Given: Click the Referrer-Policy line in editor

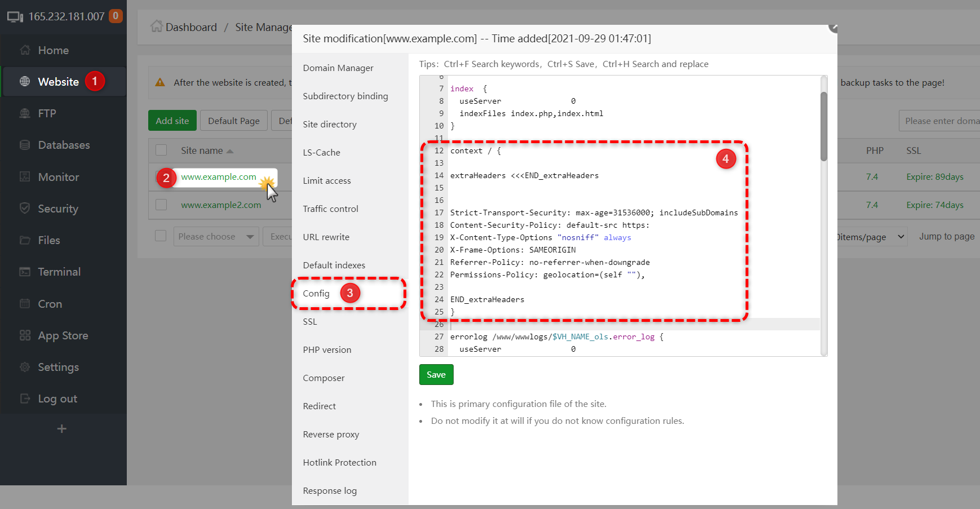Looking at the screenshot, I should (550, 262).
